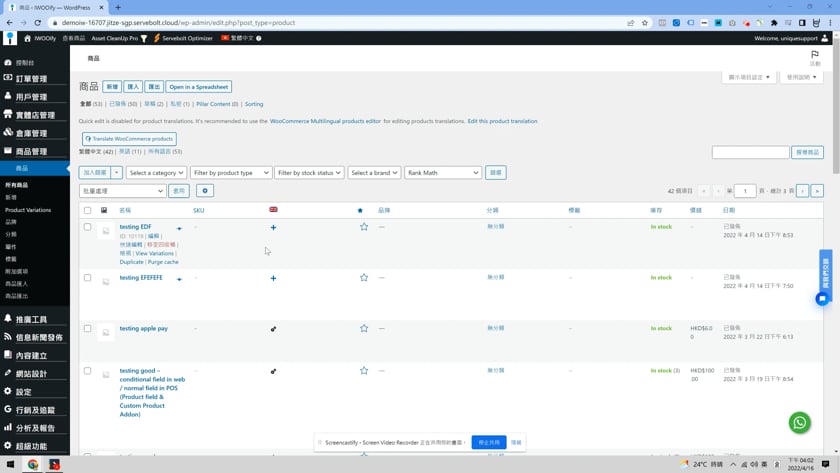Click the 設定 gear icon in sidebar

coord(8,392)
